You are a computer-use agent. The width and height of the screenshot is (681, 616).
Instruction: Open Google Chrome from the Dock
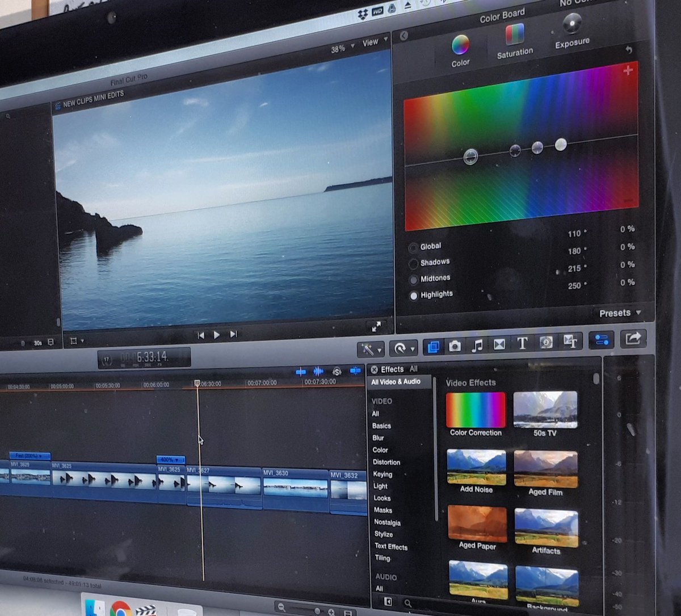121,610
